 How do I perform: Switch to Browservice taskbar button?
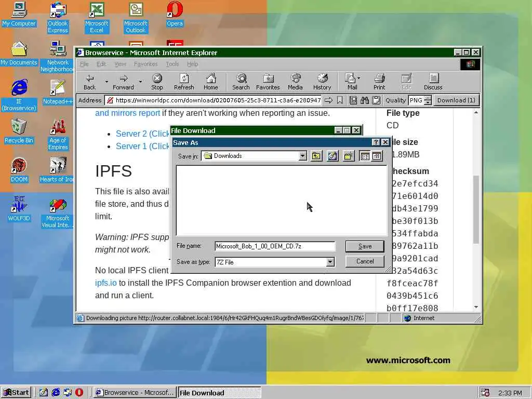click(135, 392)
